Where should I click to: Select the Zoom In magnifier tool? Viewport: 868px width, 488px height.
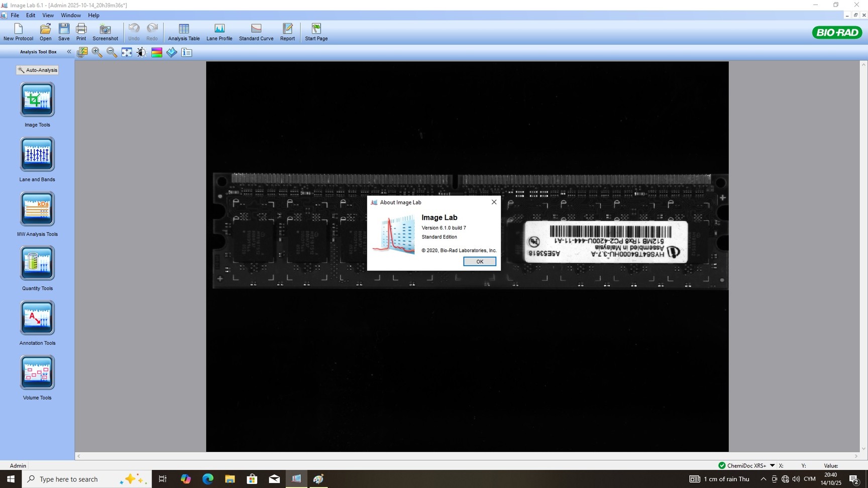(x=97, y=52)
